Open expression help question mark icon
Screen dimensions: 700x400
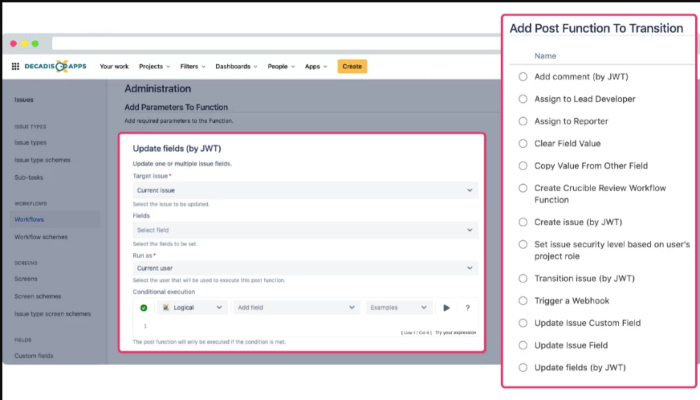(x=467, y=308)
